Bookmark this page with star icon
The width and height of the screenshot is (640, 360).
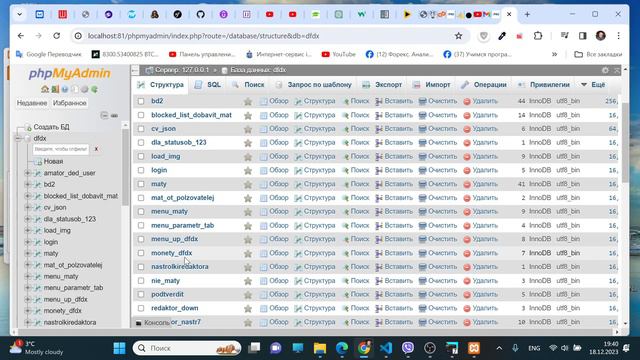coord(458,36)
